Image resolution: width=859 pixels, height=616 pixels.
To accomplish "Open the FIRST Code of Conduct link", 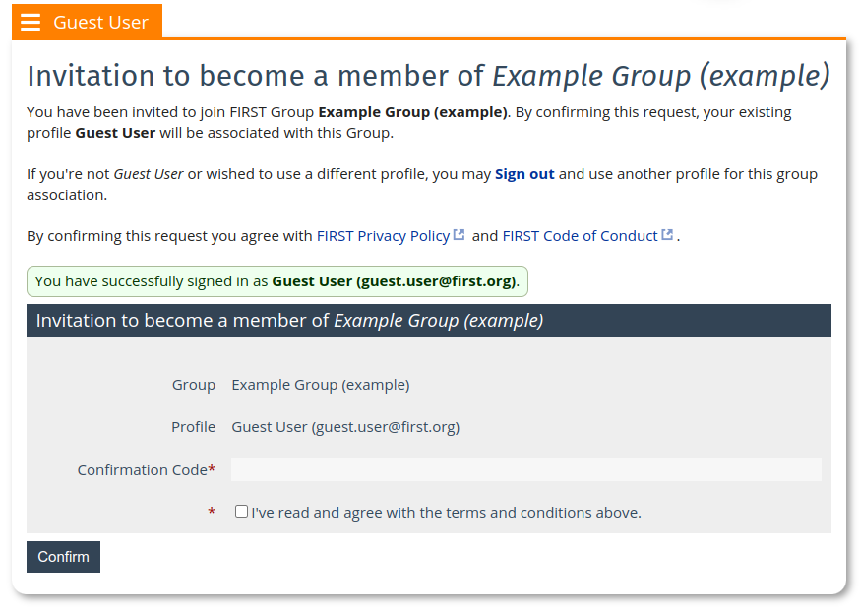I will [x=580, y=236].
